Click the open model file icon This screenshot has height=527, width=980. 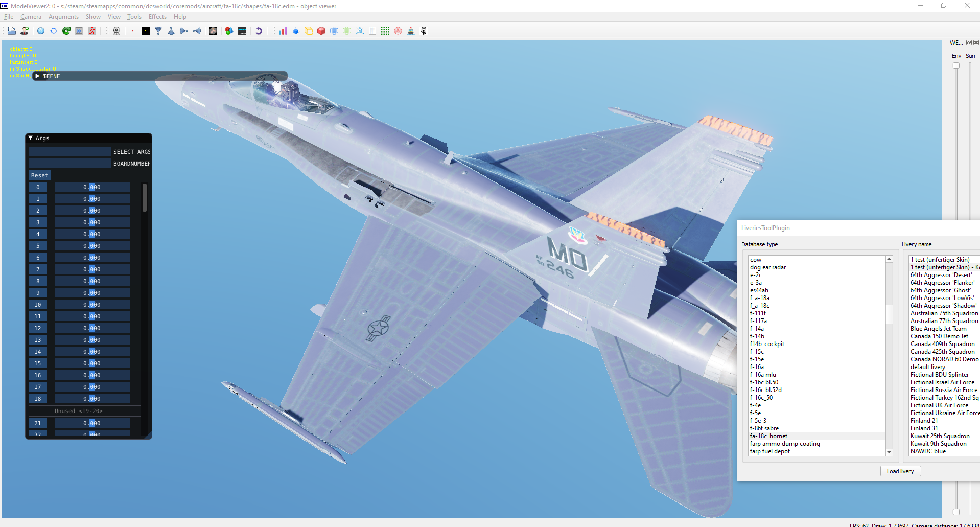11,31
